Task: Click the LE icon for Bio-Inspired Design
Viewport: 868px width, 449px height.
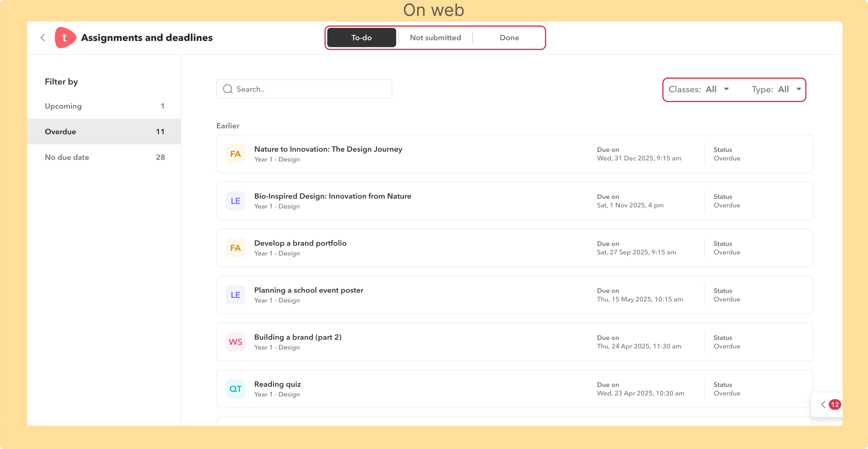Action: [x=236, y=201]
